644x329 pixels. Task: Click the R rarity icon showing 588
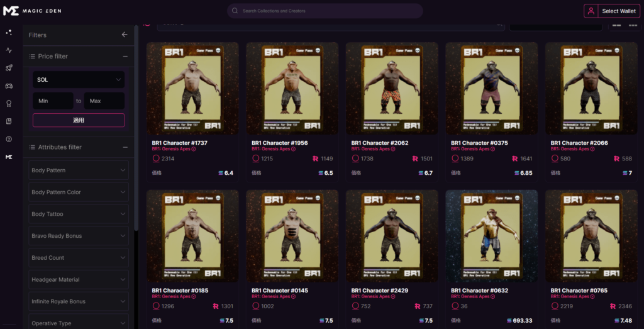[x=616, y=159]
